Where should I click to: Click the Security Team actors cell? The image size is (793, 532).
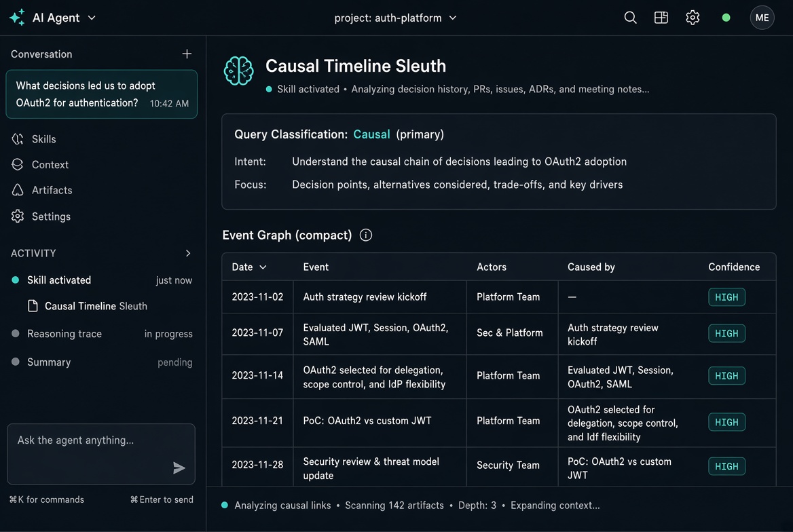(508, 465)
